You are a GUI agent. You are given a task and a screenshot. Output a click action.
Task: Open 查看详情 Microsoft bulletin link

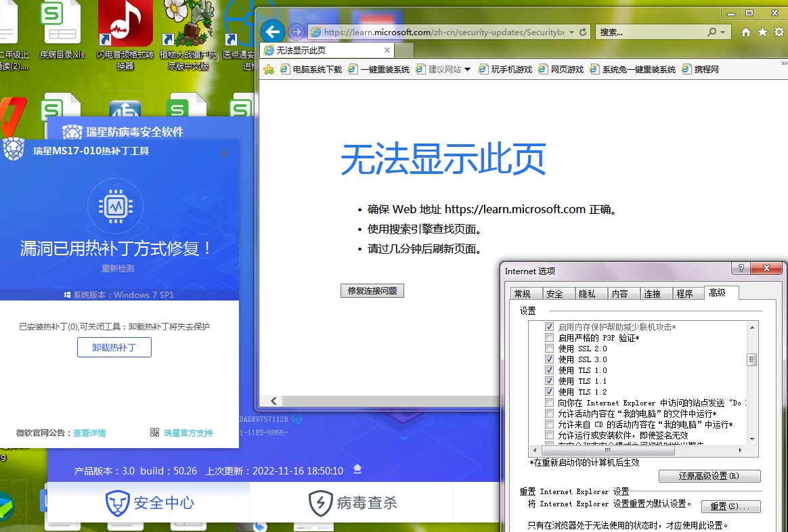coord(89,433)
